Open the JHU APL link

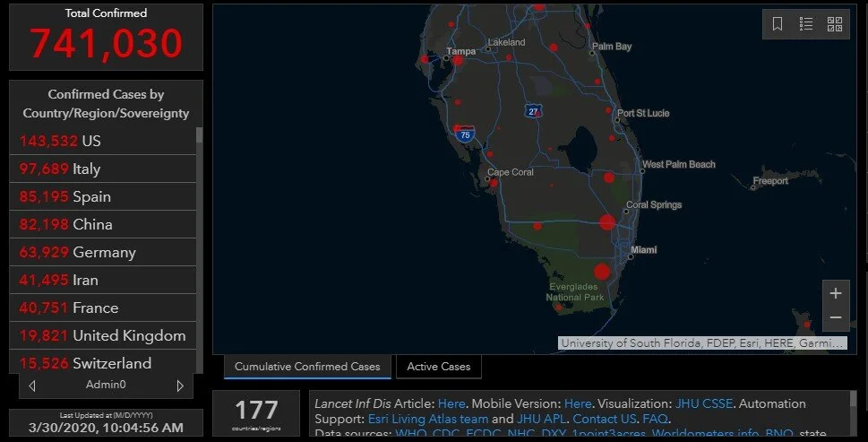point(542,420)
